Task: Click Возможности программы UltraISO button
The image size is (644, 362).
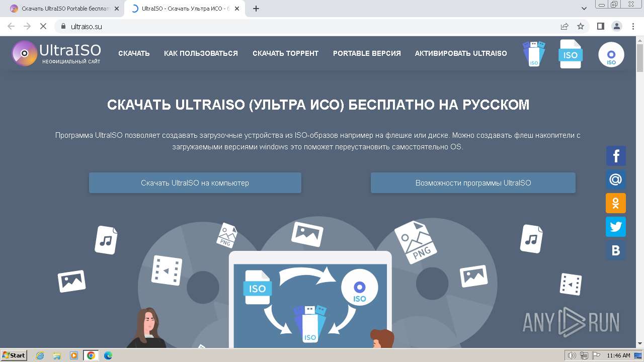Action: [x=473, y=183]
